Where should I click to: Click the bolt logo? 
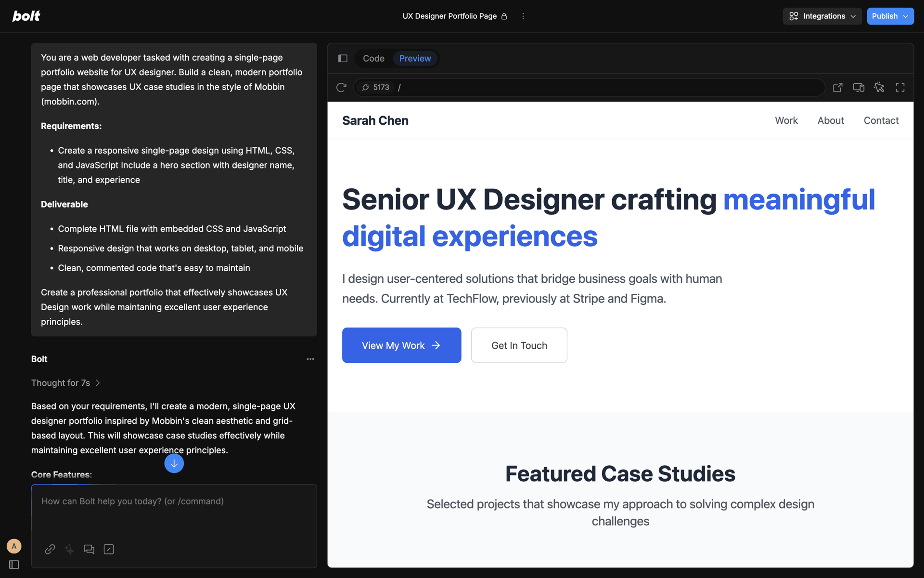point(26,16)
